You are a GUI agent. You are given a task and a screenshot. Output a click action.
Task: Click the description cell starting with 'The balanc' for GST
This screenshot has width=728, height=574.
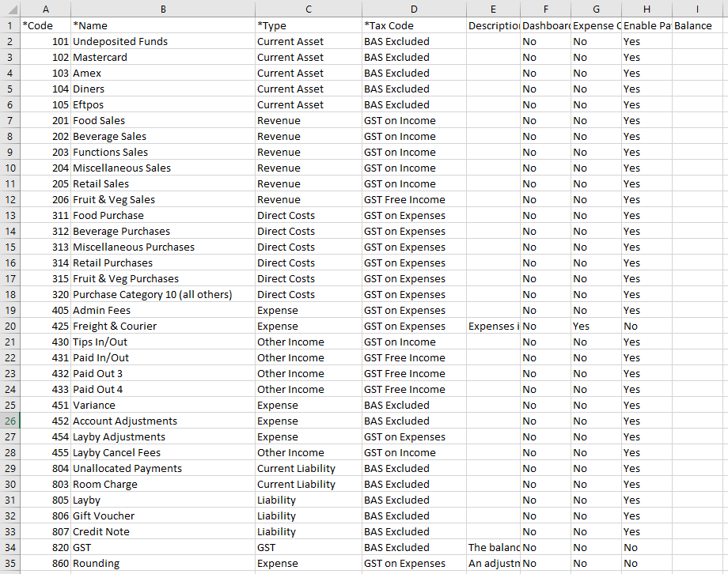(x=493, y=547)
